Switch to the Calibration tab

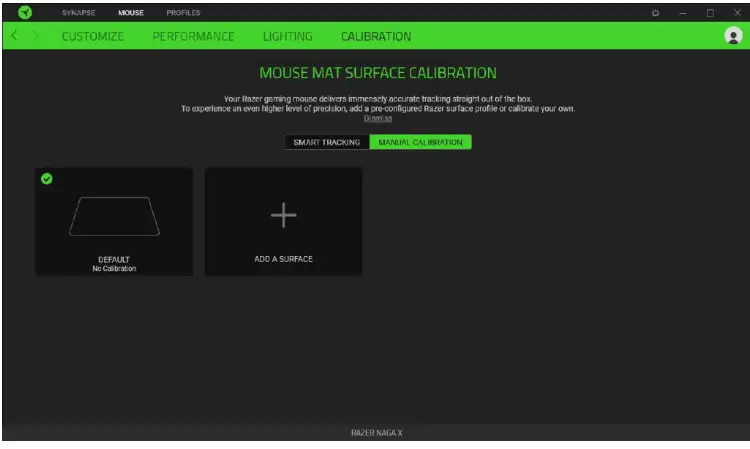(376, 36)
